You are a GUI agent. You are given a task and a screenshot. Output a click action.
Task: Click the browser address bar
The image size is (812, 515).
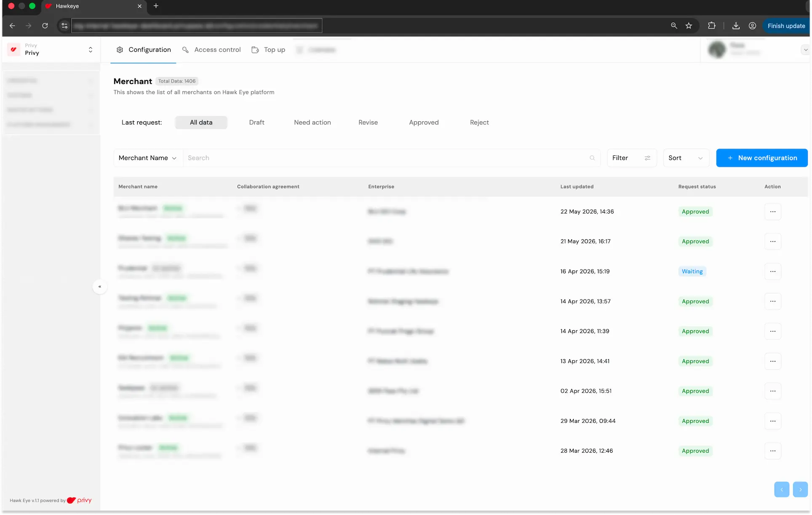click(197, 26)
